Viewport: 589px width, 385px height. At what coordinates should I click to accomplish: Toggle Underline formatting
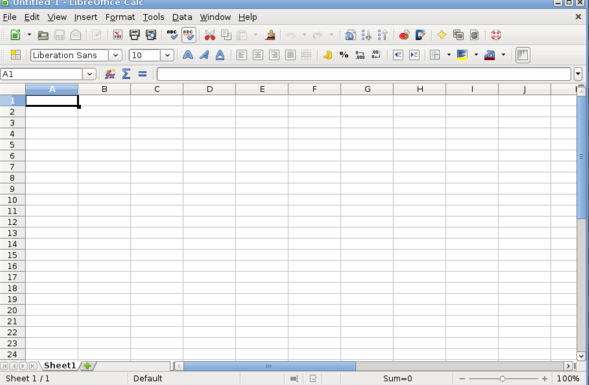tap(220, 55)
